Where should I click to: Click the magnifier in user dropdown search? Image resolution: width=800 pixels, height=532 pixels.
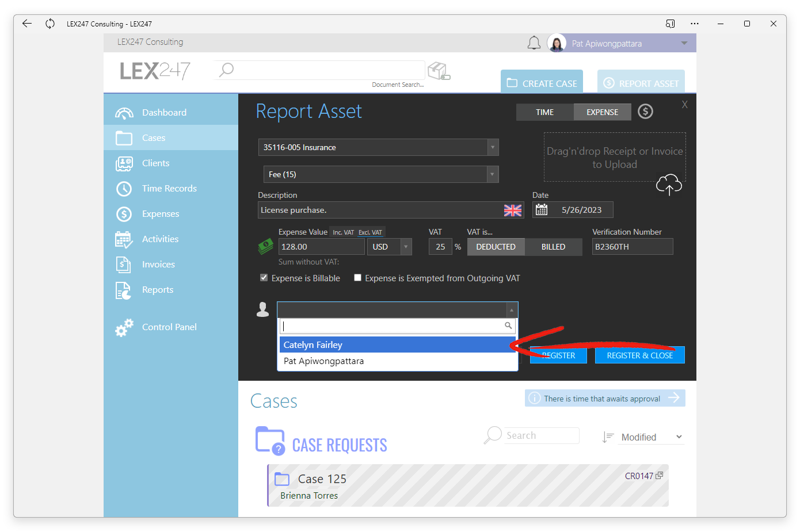coord(508,326)
